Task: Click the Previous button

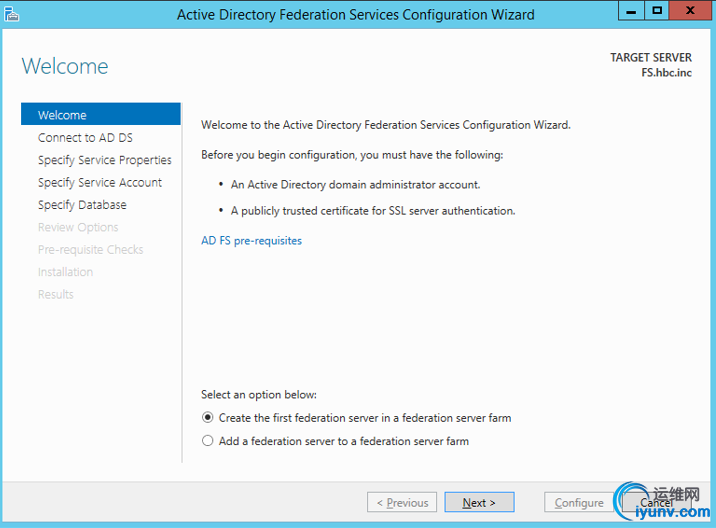Action: coord(402,502)
